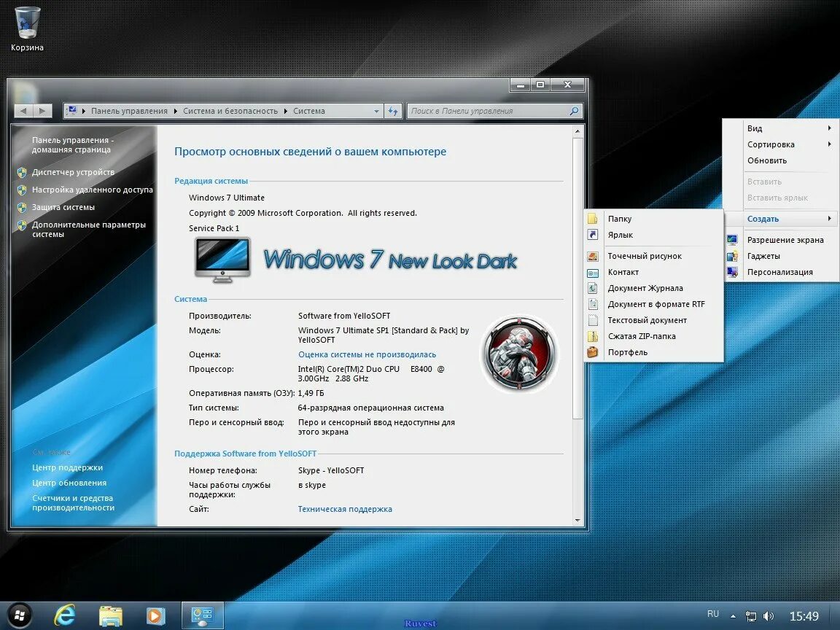Click the shield icon next to Защита системы
Screen dimensions: 840x630
(22, 207)
